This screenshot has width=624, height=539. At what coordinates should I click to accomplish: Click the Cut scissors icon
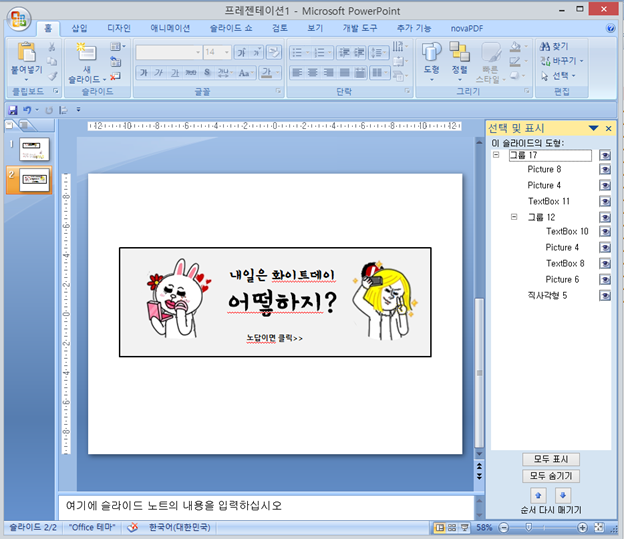coord(52,47)
